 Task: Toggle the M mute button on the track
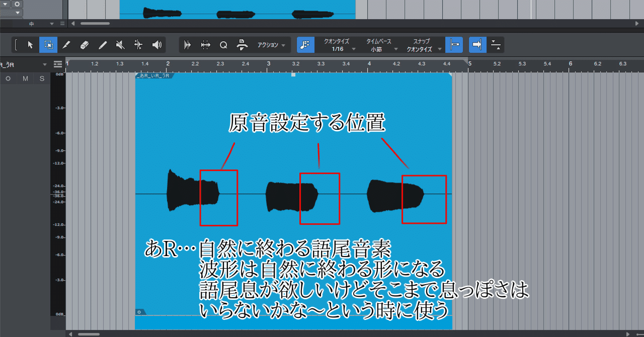tap(25, 78)
